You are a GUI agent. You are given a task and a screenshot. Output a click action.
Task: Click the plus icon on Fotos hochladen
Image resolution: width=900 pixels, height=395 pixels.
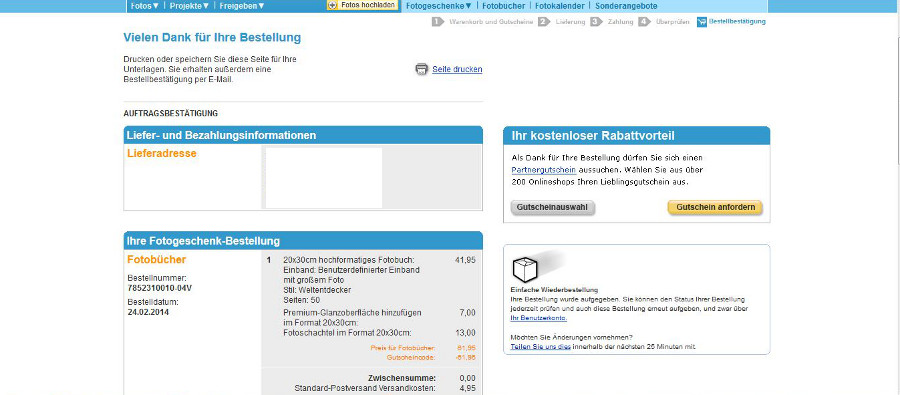(332, 5)
